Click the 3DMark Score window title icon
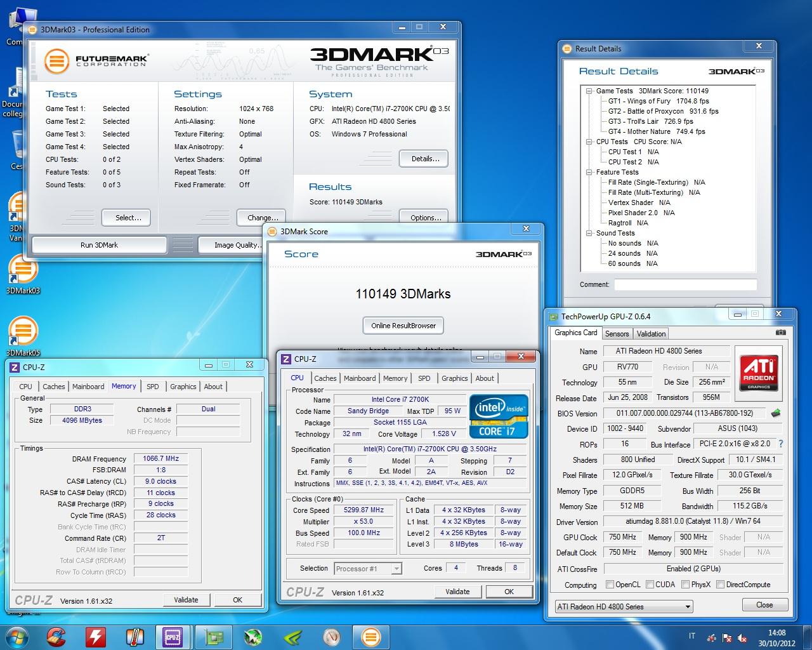This screenshot has height=650, width=812. (273, 232)
